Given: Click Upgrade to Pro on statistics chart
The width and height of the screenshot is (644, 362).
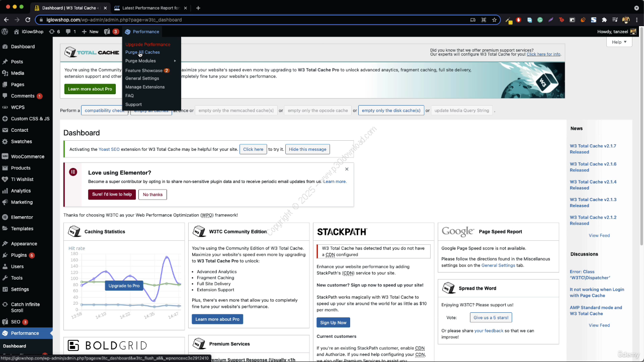Looking at the screenshot, I should coord(124,286).
